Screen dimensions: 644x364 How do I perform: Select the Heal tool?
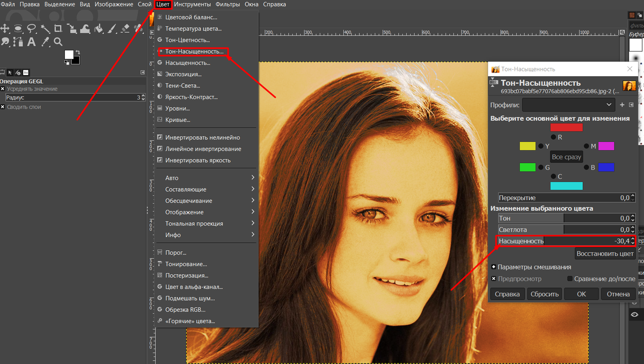[x=138, y=28]
